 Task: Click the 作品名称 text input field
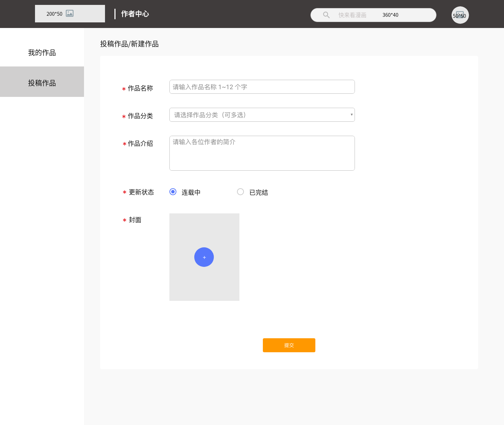pyautogui.click(x=262, y=87)
